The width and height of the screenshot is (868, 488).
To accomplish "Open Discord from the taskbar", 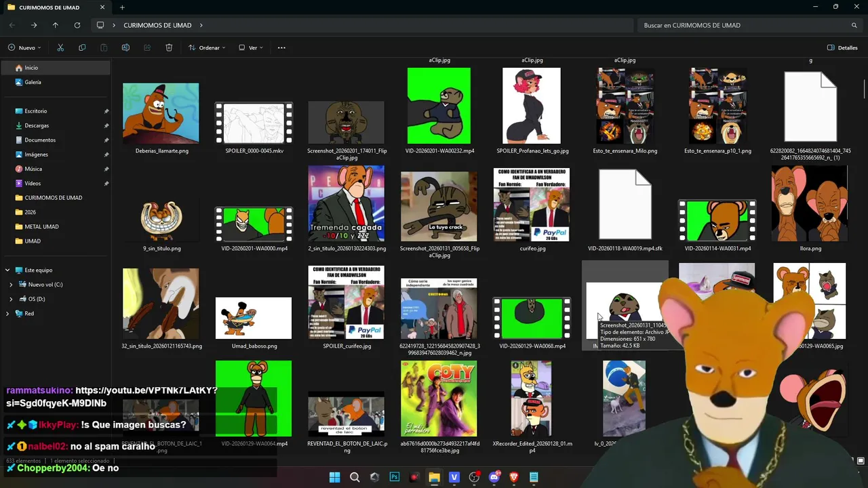I will 494,477.
